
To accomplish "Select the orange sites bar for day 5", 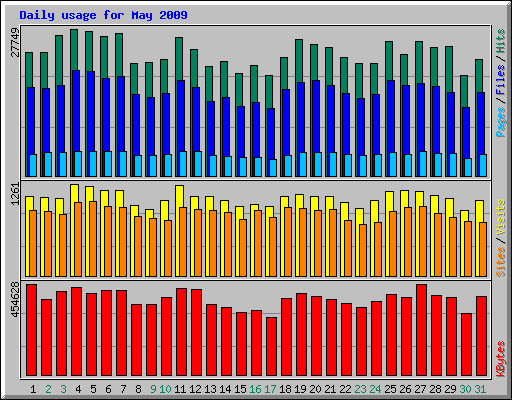I will click(x=93, y=239).
